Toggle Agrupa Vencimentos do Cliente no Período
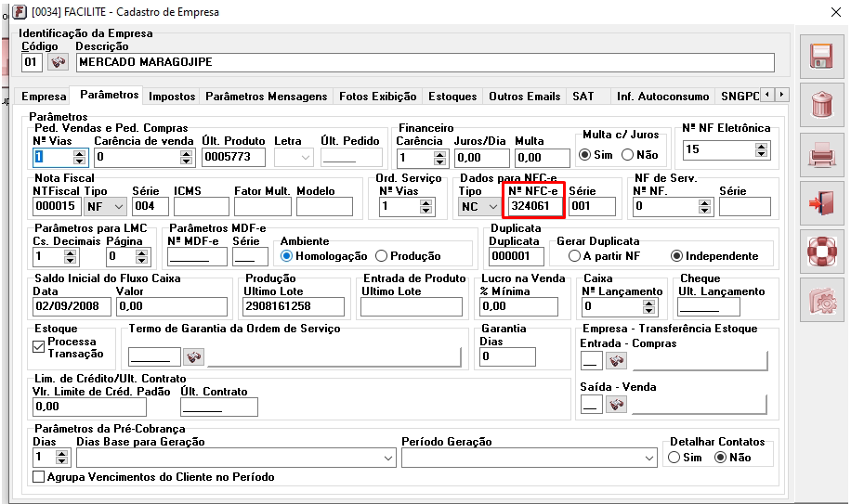The width and height of the screenshot is (851, 504). [x=38, y=477]
